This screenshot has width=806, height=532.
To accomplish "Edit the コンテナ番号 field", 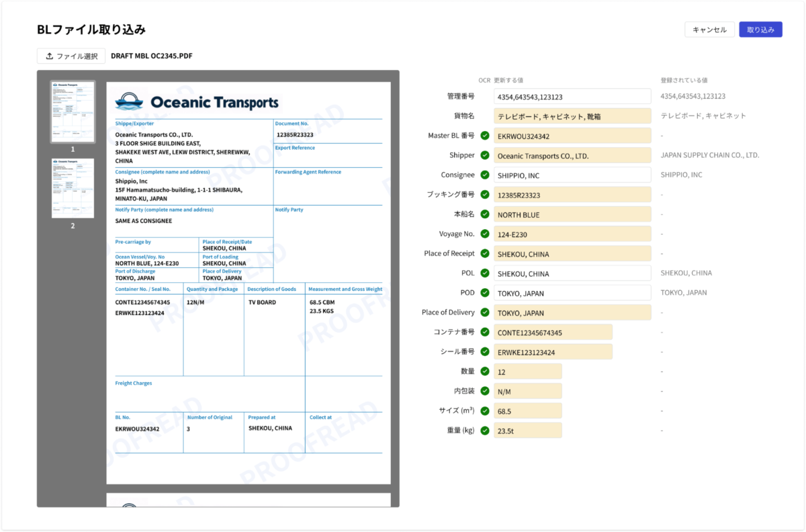I will click(553, 332).
